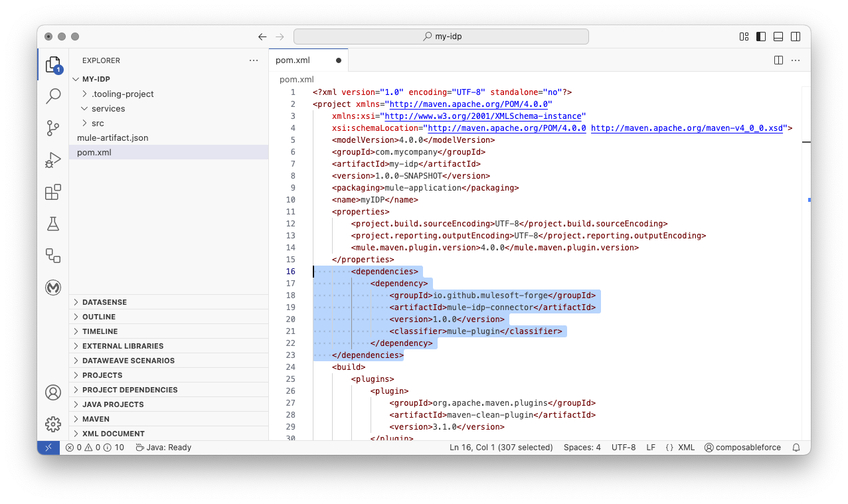
Task: Click the notifications bell in status bar
Action: 796,447
